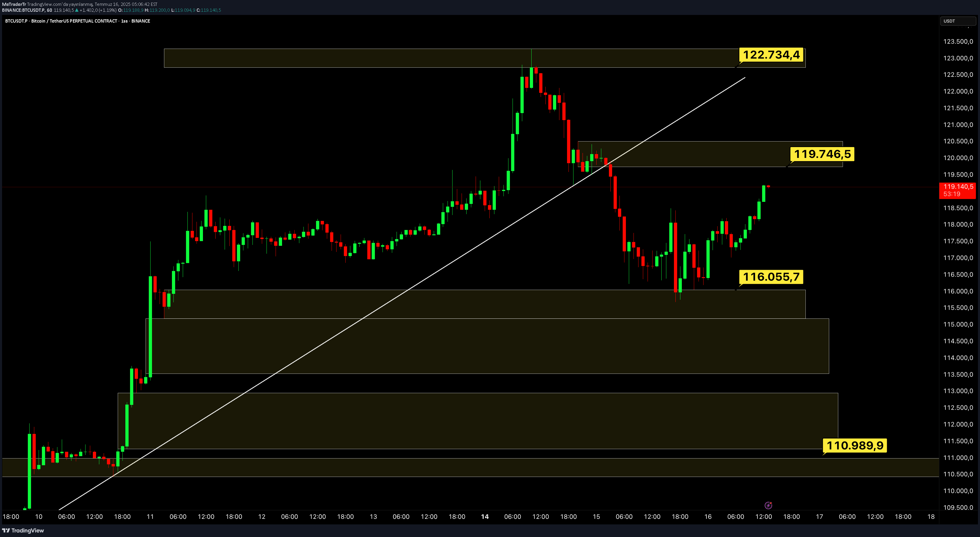
Task: Click the BINANCE:BTCUSDT.P, 60 header text
Action: point(27,10)
